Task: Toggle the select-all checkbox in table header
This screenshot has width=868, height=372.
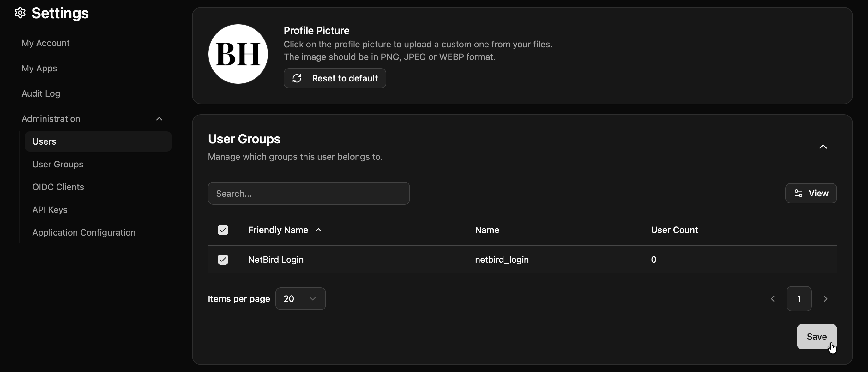Action: (223, 230)
